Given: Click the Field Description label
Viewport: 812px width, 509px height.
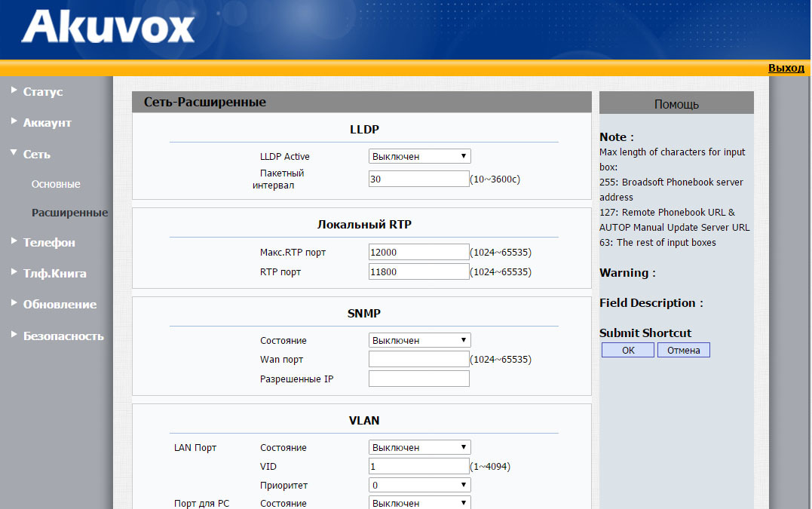Looking at the screenshot, I should [651, 303].
